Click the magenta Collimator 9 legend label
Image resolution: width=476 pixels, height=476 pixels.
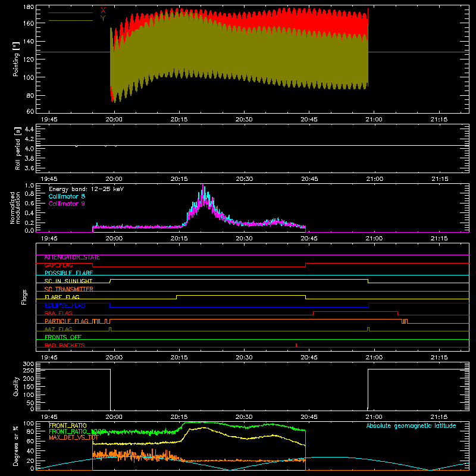pyautogui.click(x=67, y=203)
